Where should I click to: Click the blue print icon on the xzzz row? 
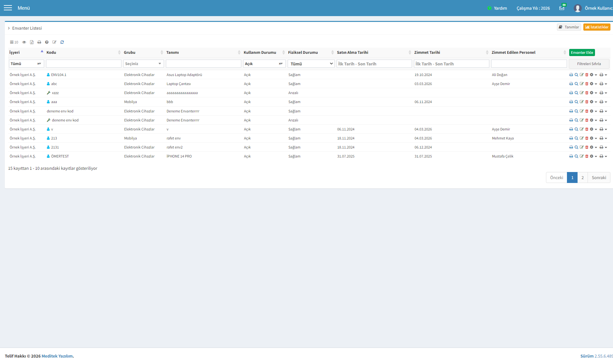(571, 93)
